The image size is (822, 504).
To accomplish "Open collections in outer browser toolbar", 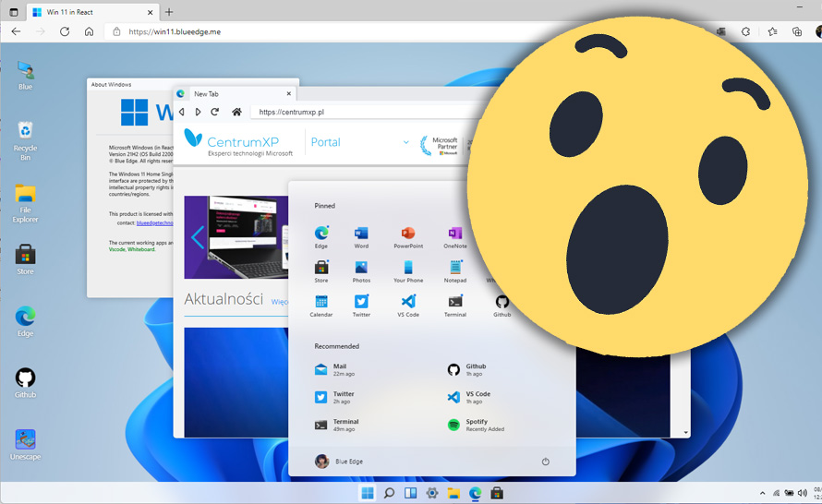I will click(x=797, y=31).
